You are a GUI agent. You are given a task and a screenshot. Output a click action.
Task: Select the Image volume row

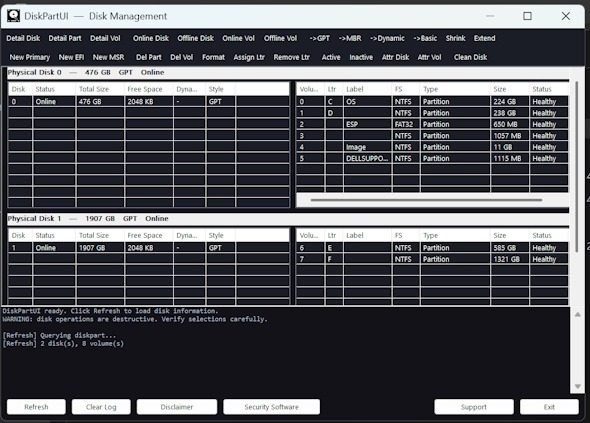click(x=432, y=147)
